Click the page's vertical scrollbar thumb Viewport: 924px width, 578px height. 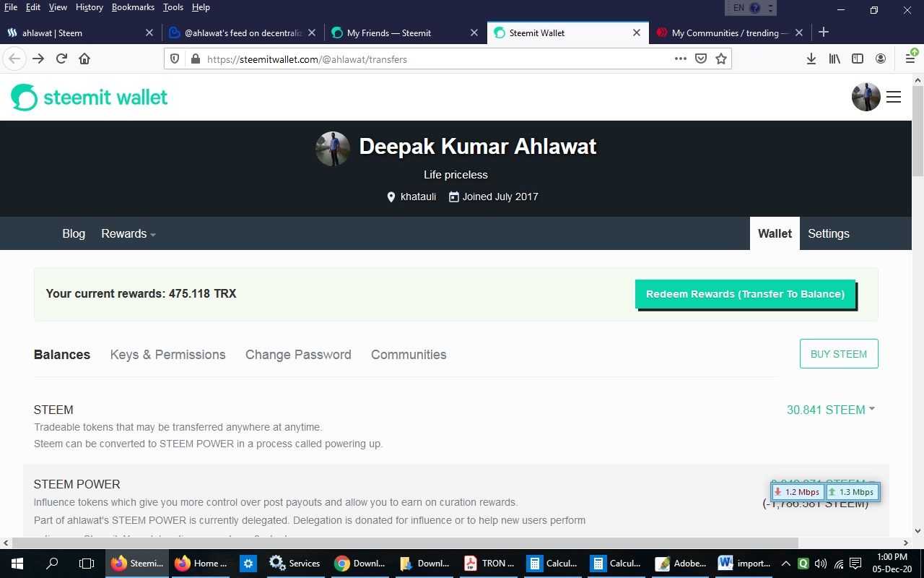(x=918, y=130)
